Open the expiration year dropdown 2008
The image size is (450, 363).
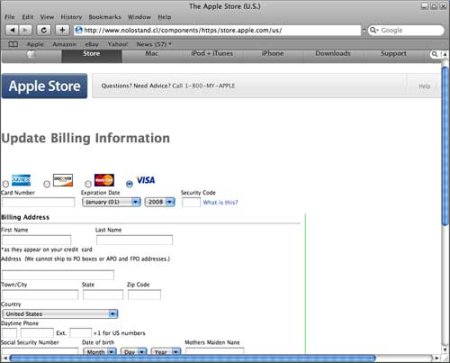(x=160, y=202)
